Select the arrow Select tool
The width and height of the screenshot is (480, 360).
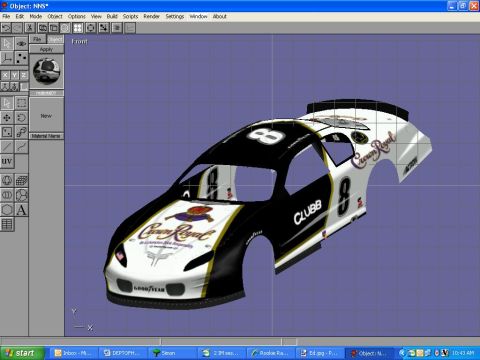(7, 103)
